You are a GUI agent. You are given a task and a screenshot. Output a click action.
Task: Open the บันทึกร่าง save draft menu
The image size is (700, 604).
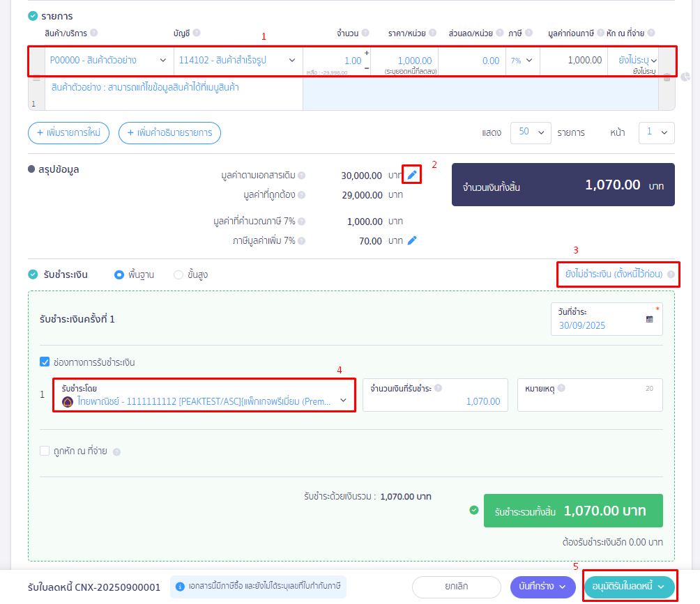point(542,587)
